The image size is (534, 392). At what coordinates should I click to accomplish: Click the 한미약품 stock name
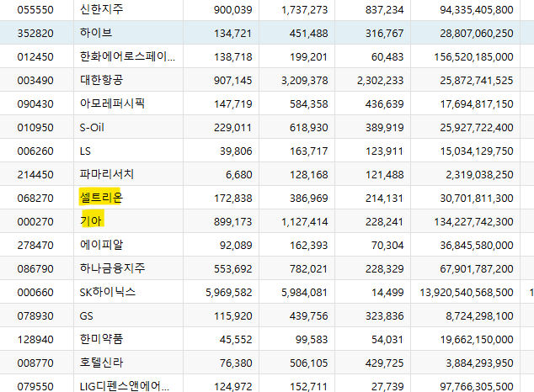click(101, 339)
